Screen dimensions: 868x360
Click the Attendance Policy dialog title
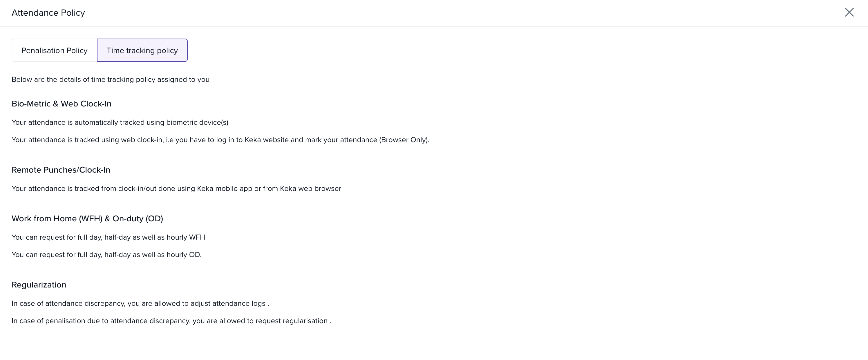click(48, 13)
